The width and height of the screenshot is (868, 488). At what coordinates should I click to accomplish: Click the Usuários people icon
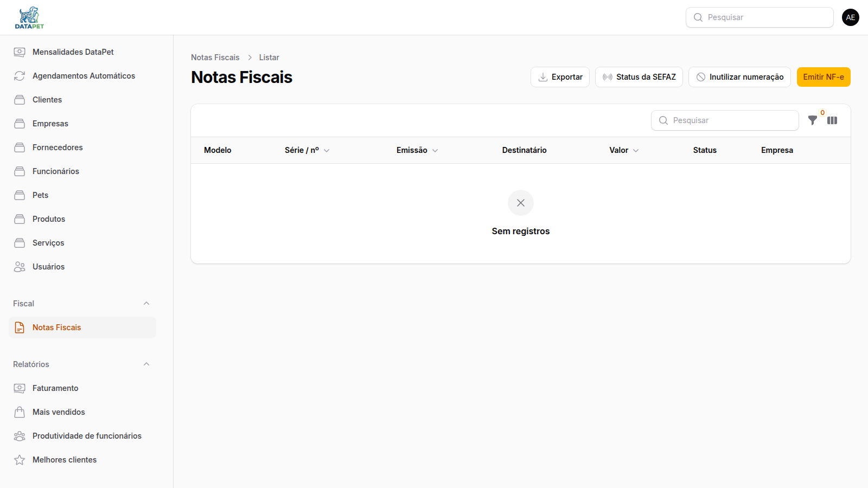[20, 267]
